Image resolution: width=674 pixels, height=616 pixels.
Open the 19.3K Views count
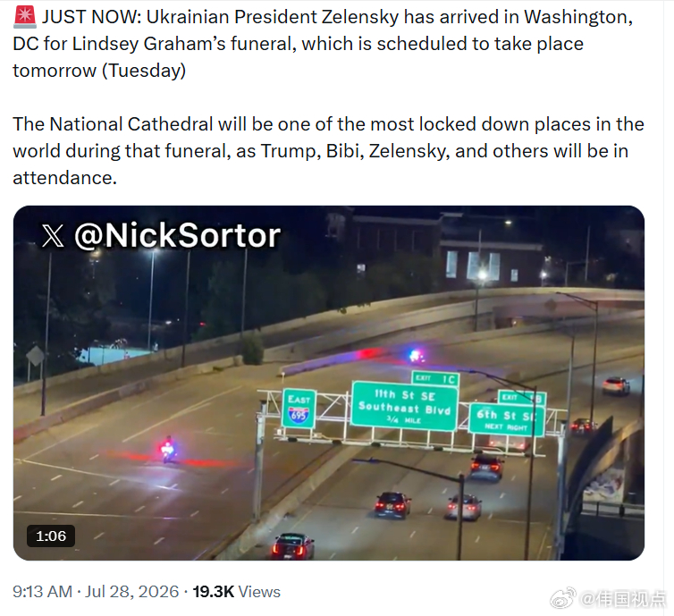pos(236,592)
